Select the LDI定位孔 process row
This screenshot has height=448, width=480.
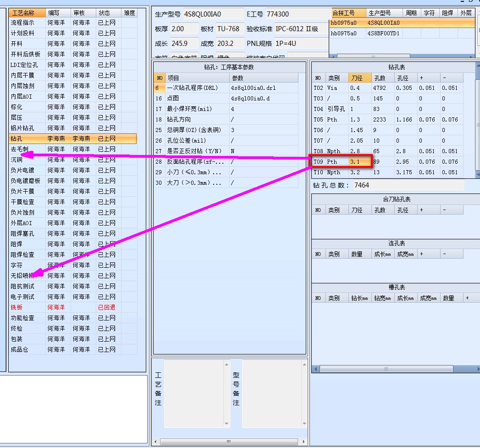[73, 65]
